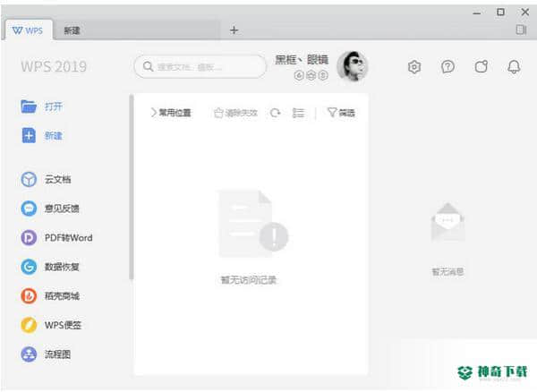Toggle the side panel icon below the close button

click(521, 30)
